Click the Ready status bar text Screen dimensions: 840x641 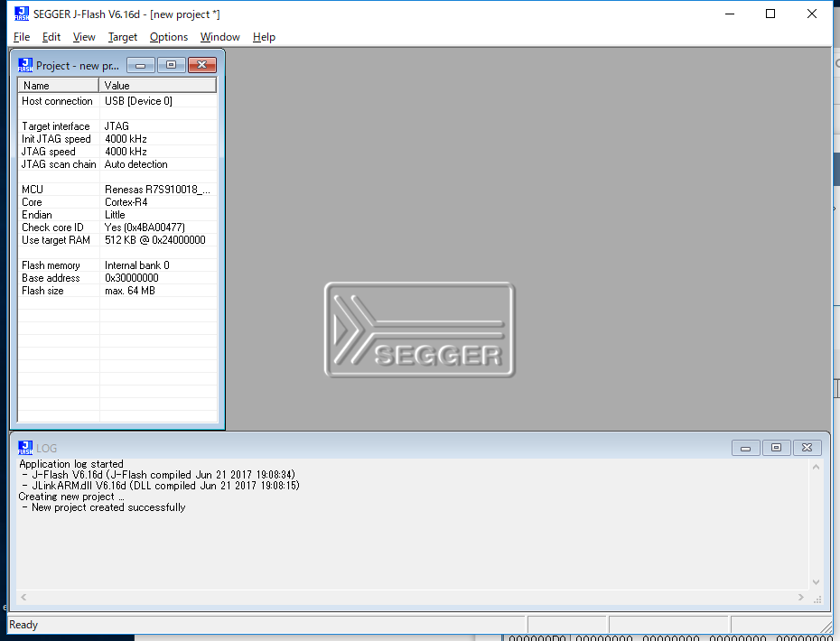click(23, 625)
